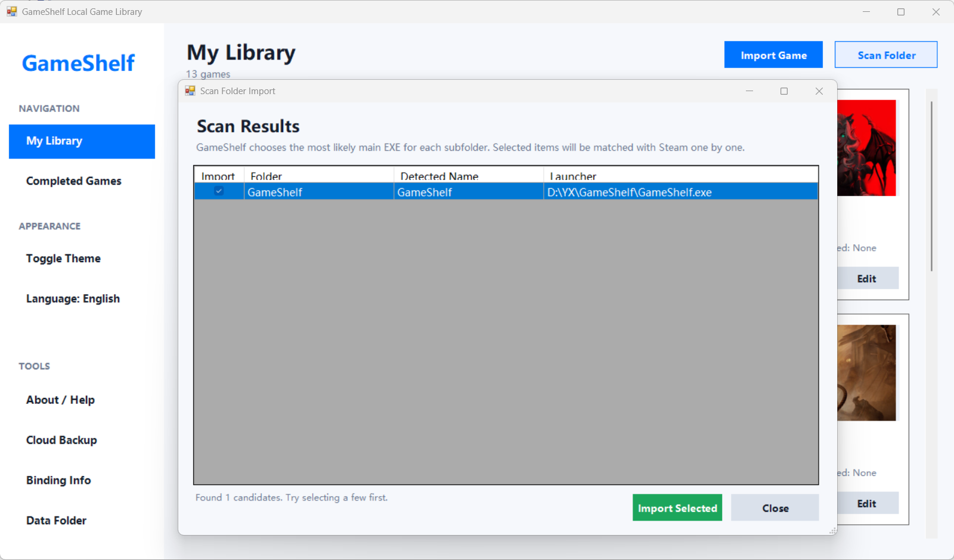The height and width of the screenshot is (560, 954).
Task: Select the GameShelf cell in the Folder column
Action: point(319,192)
